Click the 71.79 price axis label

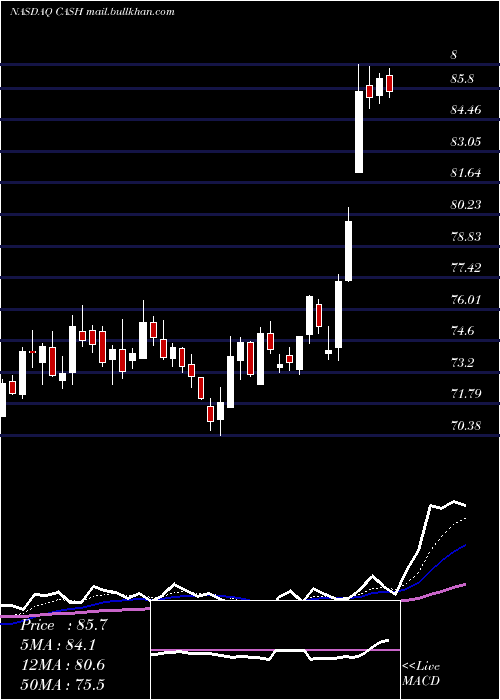(466, 394)
